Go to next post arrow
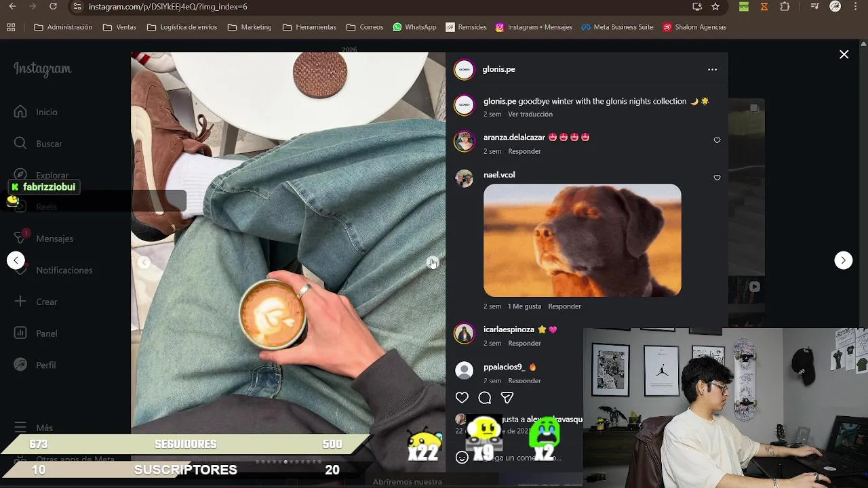 (843, 260)
